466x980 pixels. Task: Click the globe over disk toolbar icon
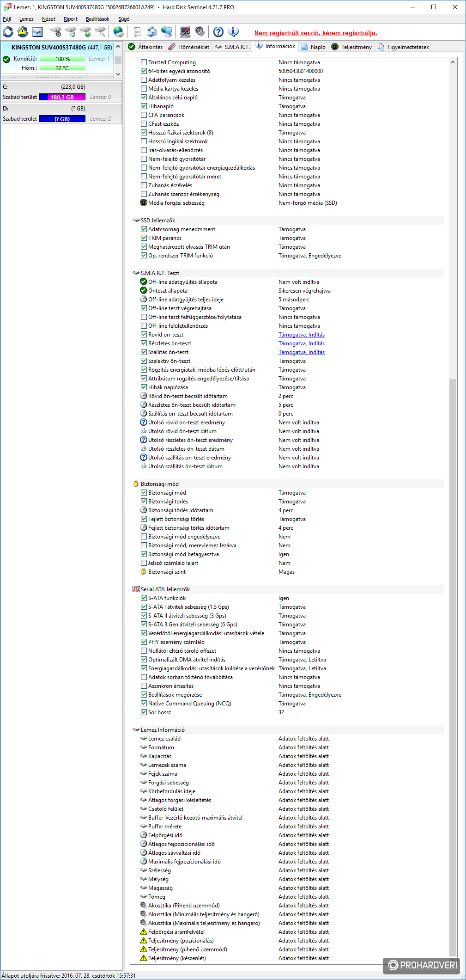(119, 32)
